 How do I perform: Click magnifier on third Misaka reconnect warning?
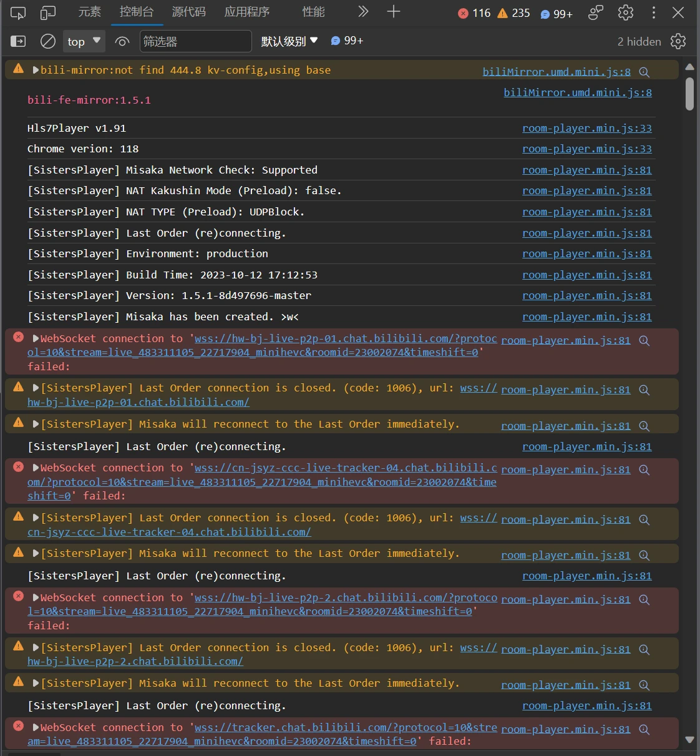[x=644, y=685]
